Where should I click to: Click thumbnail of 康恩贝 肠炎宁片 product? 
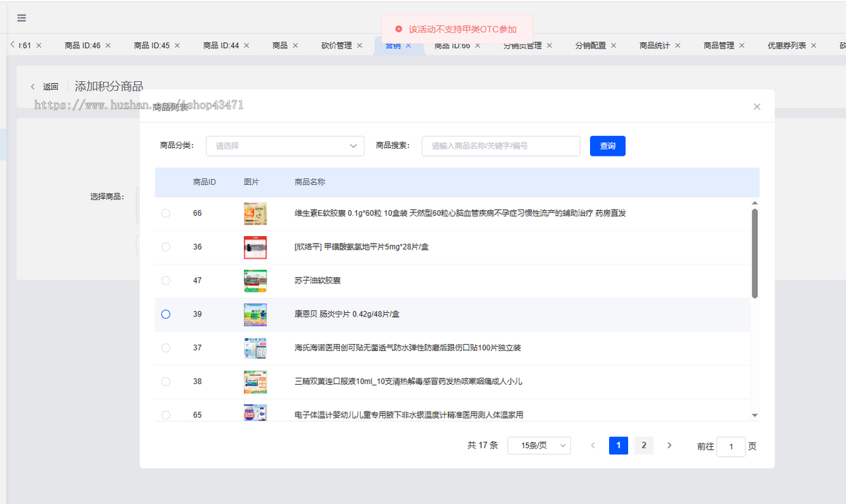[x=255, y=314]
